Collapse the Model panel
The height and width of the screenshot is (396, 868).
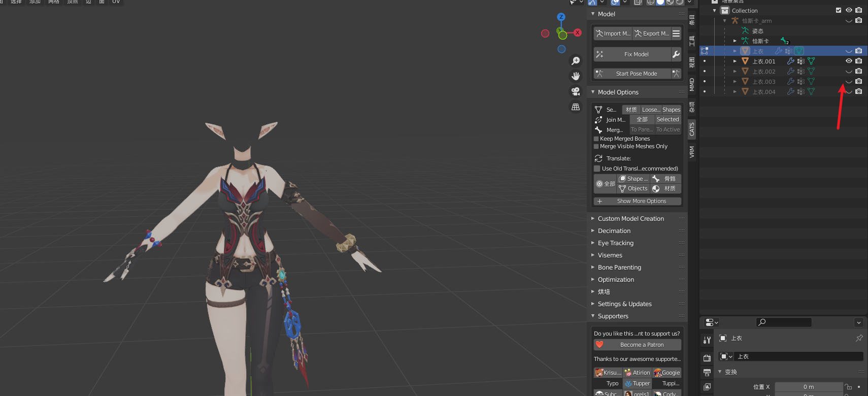[x=593, y=14]
